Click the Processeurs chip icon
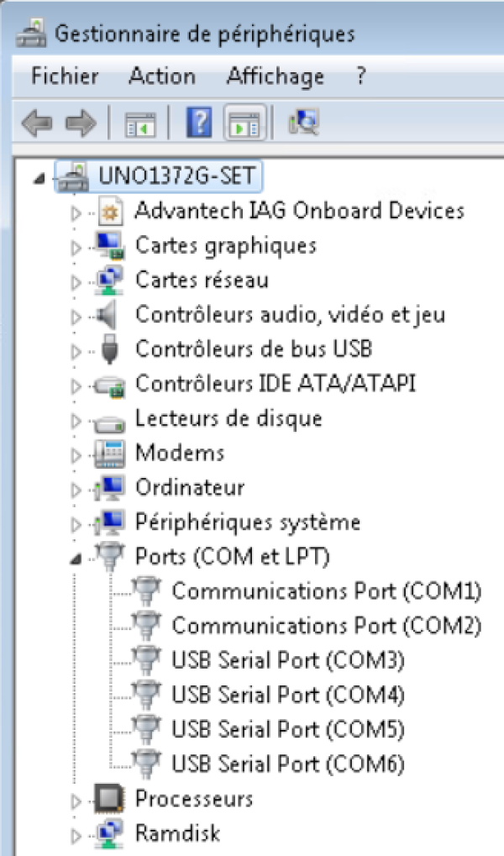Image resolution: width=504 pixels, height=856 pixels. pyautogui.click(x=110, y=797)
